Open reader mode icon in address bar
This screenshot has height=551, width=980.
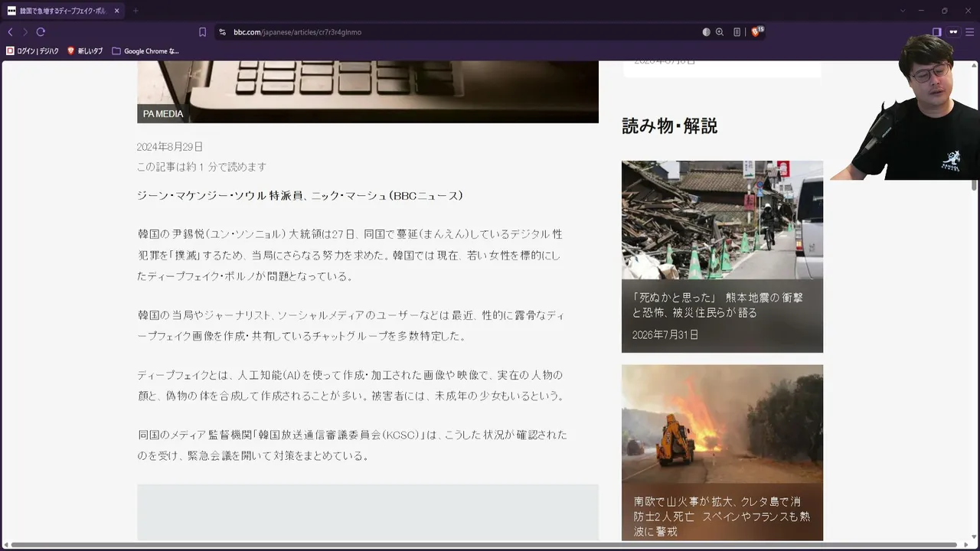tap(737, 32)
